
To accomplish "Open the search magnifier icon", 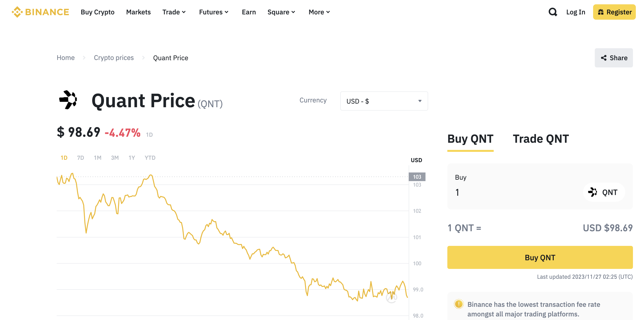I will click(x=553, y=12).
